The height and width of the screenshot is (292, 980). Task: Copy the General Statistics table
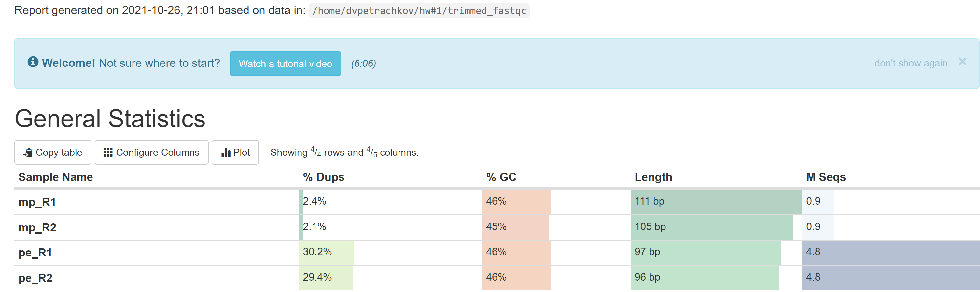(52, 152)
